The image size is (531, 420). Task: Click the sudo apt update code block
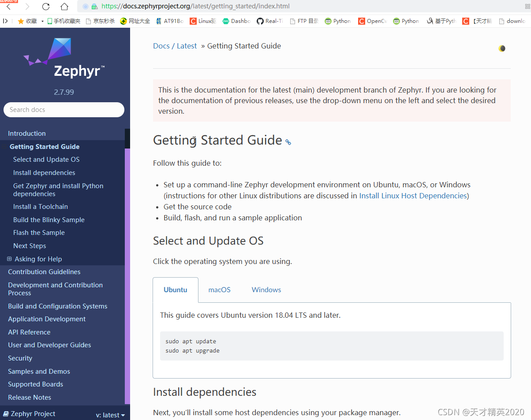pyautogui.click(x=332, y=346)
